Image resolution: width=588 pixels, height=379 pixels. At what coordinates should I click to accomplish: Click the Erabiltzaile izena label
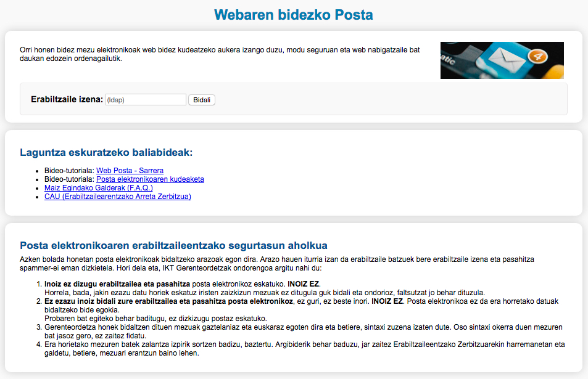point(67,99)
